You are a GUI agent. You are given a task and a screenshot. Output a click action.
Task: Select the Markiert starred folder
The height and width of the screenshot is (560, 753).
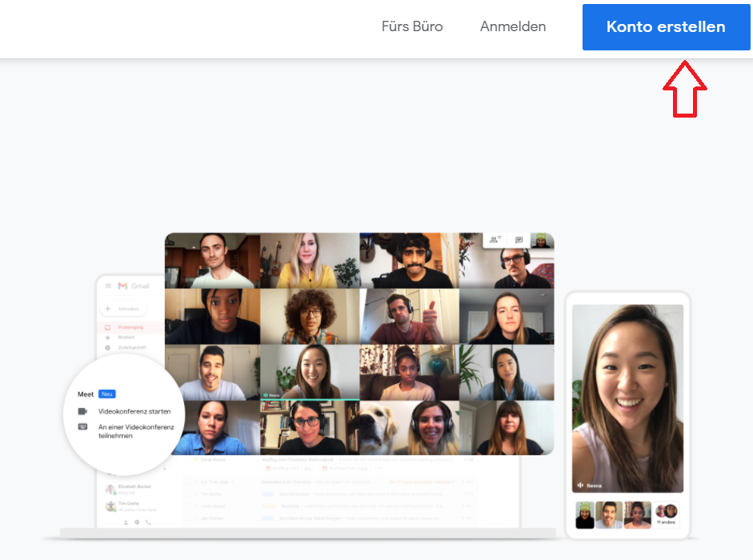pos(126,337)
